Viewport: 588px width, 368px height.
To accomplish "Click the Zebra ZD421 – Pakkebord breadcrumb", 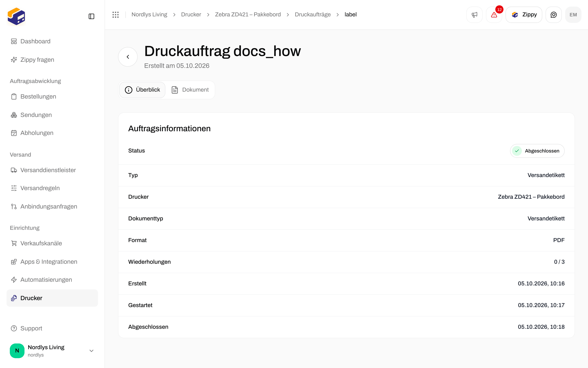I will [248, 15].
